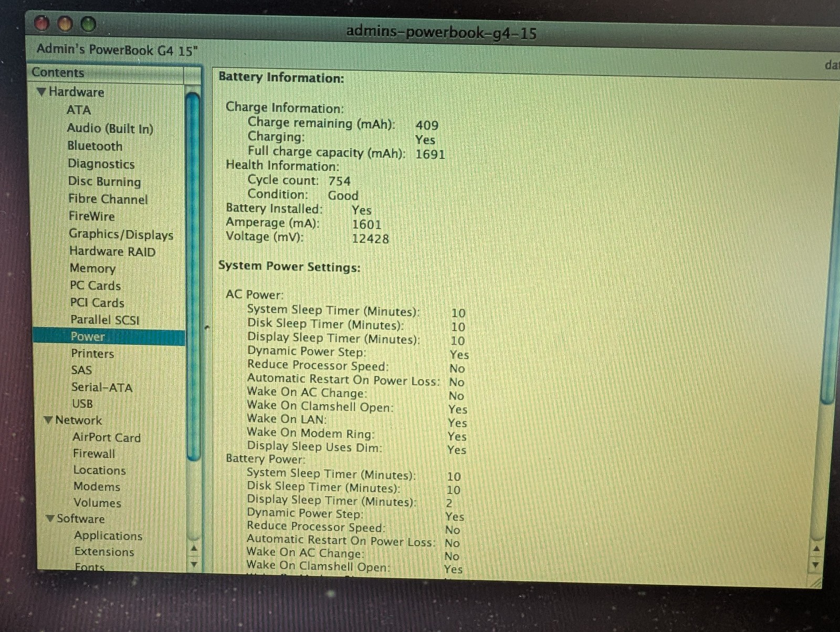Open Extensions under Software

(104, 552)
